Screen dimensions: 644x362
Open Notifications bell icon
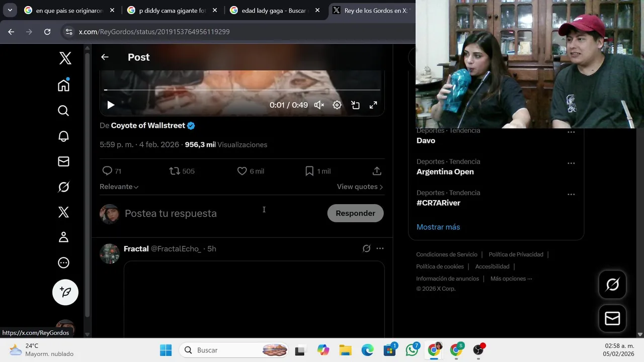point(63,136)
